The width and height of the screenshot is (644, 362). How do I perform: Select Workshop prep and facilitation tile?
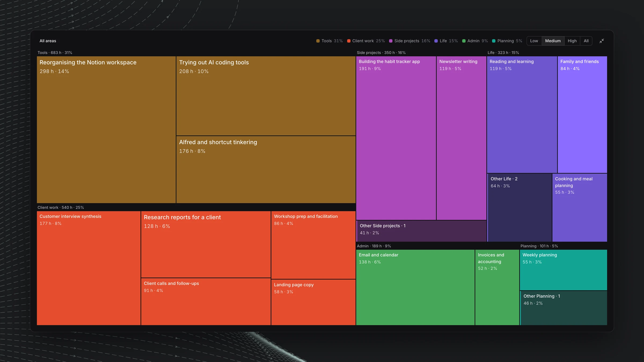coord(313,245)
